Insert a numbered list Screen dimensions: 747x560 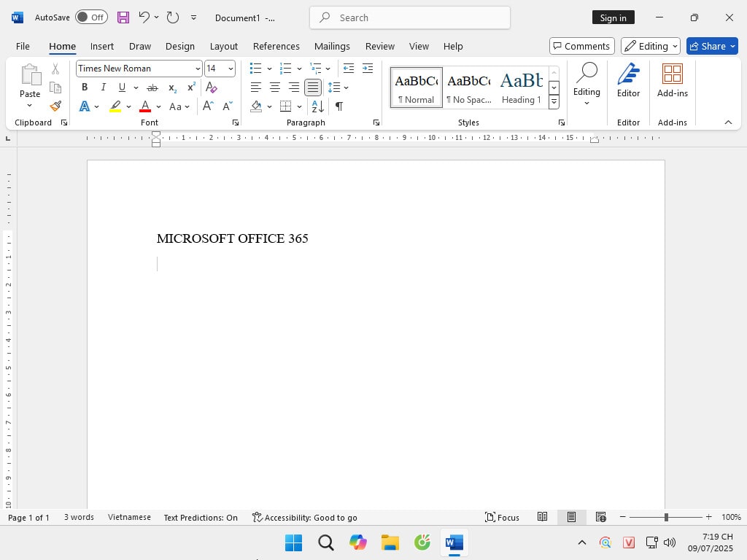(x=285, y=69)
